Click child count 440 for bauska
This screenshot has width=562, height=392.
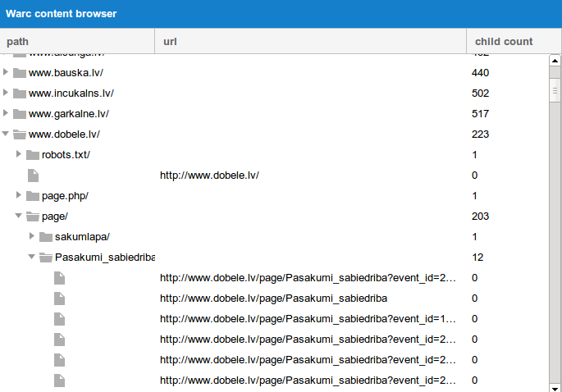480,73
